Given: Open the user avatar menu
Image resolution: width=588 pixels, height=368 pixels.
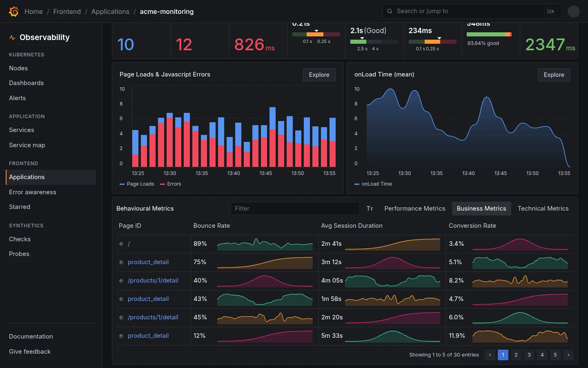Looking at the screenshot, I should coord(574,11).
